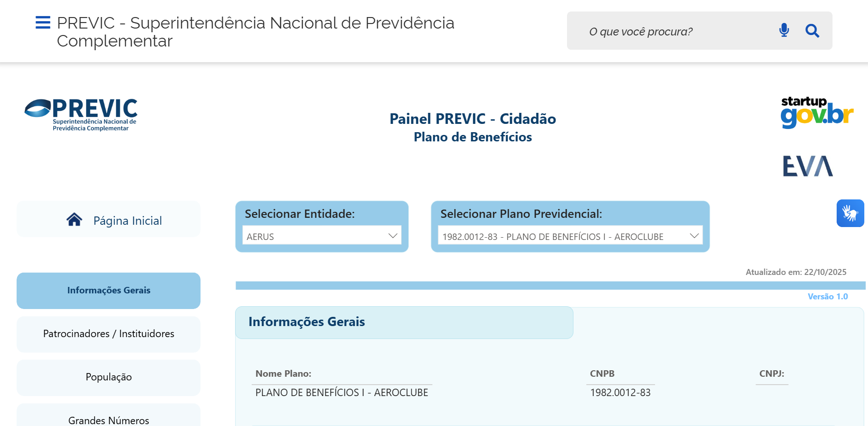This screenshot has height=426, width=868.
Task: Click the PREVIC site title link
Action: (x=255, y=32)
